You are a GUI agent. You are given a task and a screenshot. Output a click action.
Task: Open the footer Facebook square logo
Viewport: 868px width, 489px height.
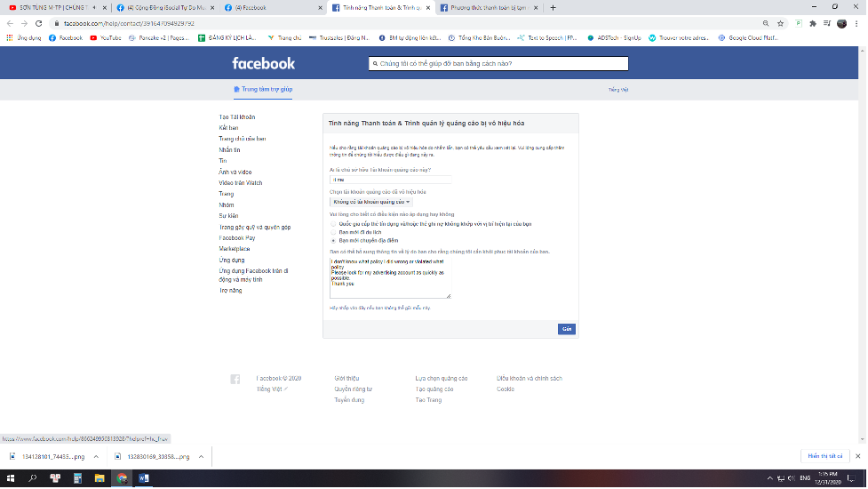click(235, 379)
